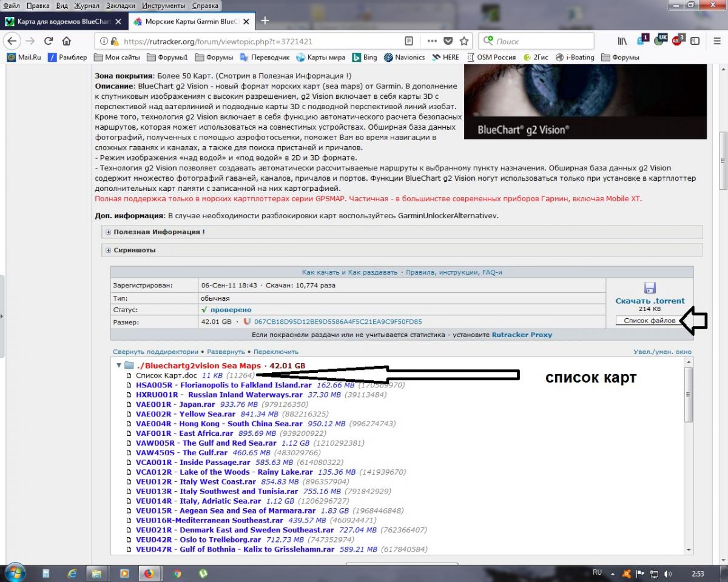The height and width of the screenshot is (582, 728).
Task: Bookmark this page with the star icon
Action: [x=464, y=41]
